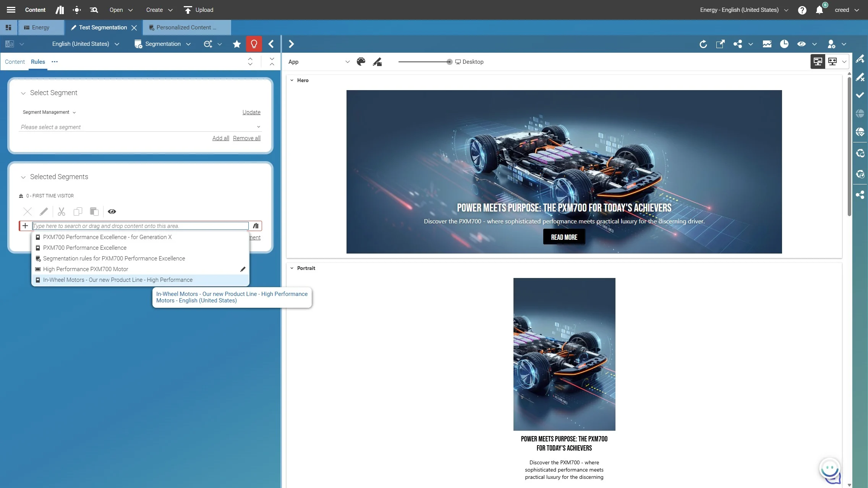Open preview in new window icon
The height and width of the screenshot is (488, 868).
[x=720, y=44]
